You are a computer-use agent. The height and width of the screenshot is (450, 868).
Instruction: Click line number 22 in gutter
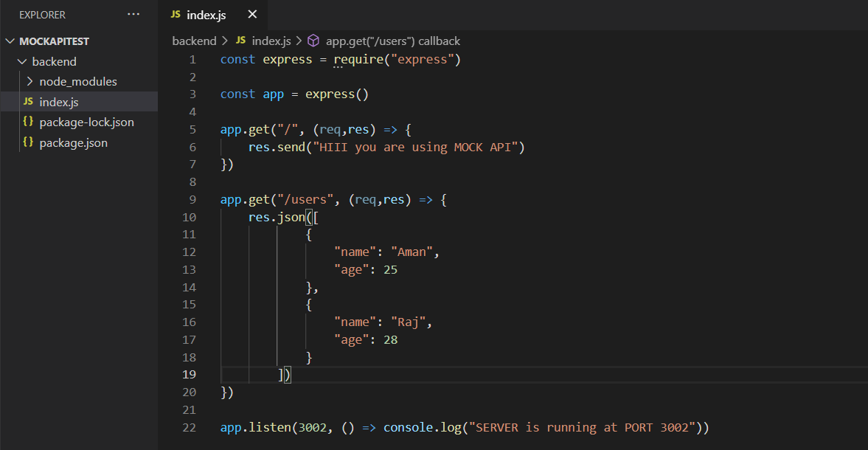[x=188, y=428]
